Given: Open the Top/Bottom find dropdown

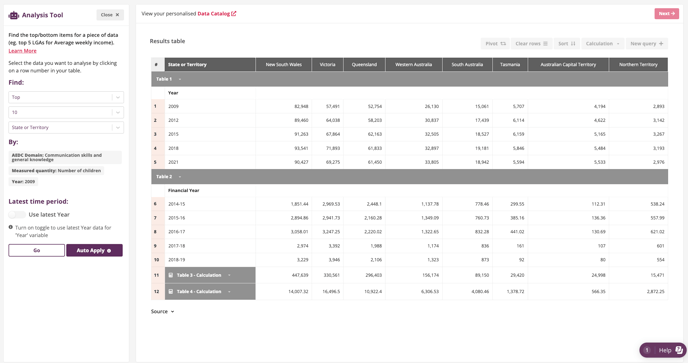Looking at the screenshot, I should coord(66,97).
